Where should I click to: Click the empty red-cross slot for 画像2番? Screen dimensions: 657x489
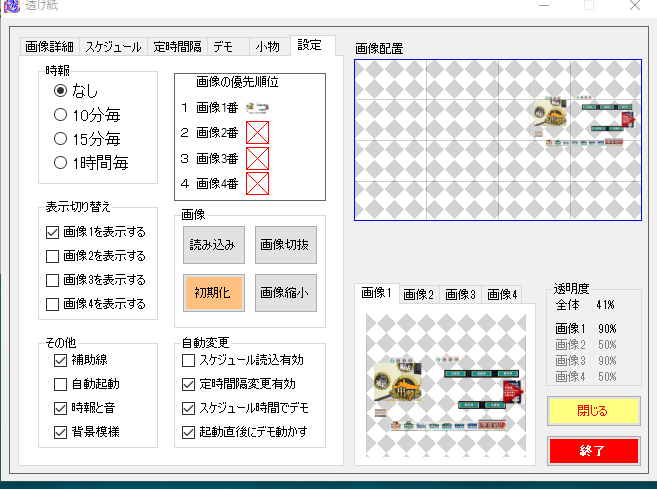pyautogui.click(x=257, y=133)
